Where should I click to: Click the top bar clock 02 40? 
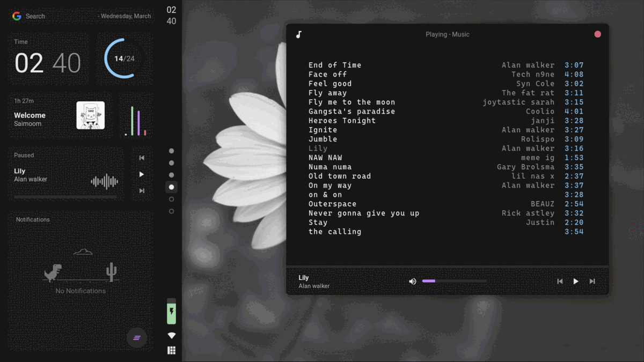click(x=171, y=16)
